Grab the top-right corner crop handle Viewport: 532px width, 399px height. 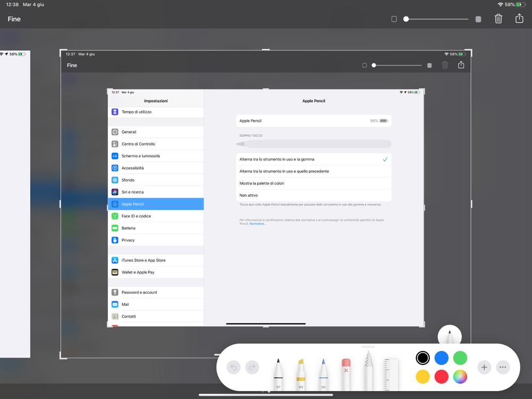(x=469, y=52)
